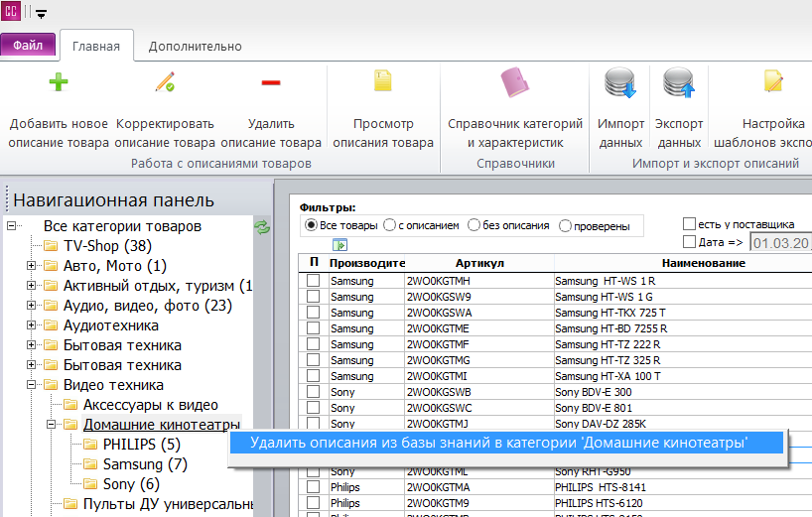Switch to the 'Дополнительно' ribbon tab
Viewport: 812px width, 517px height.
(196, 46)
